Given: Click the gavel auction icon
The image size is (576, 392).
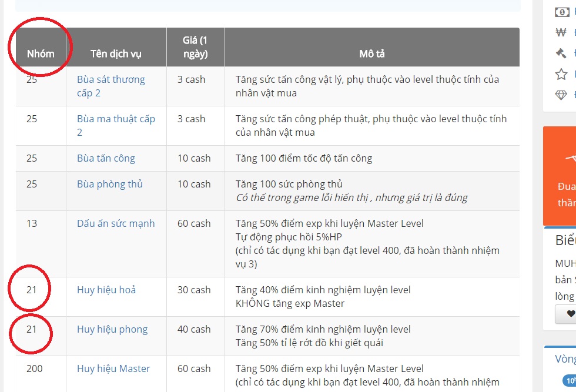Looking at the screenshot, I should pyautogui.click(x=561, y=53).
